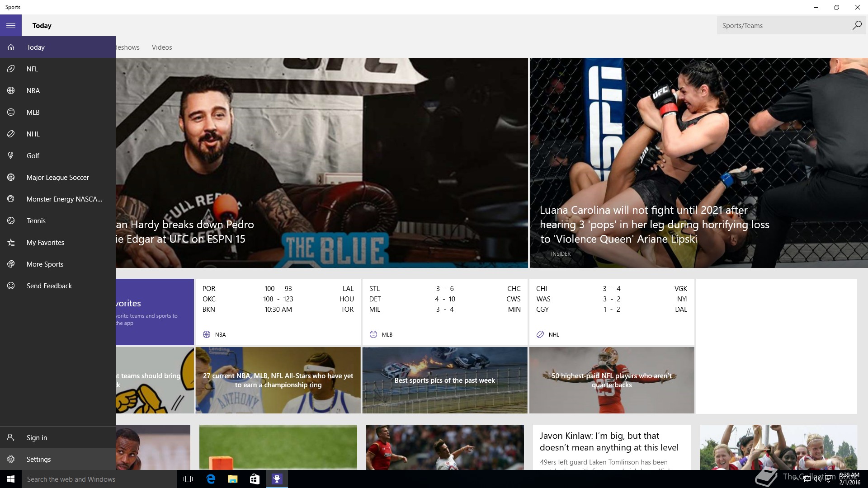This screenshot has width=868, height=488.
Task: Open the More Sports list
Action: click(x=58, y=264)
